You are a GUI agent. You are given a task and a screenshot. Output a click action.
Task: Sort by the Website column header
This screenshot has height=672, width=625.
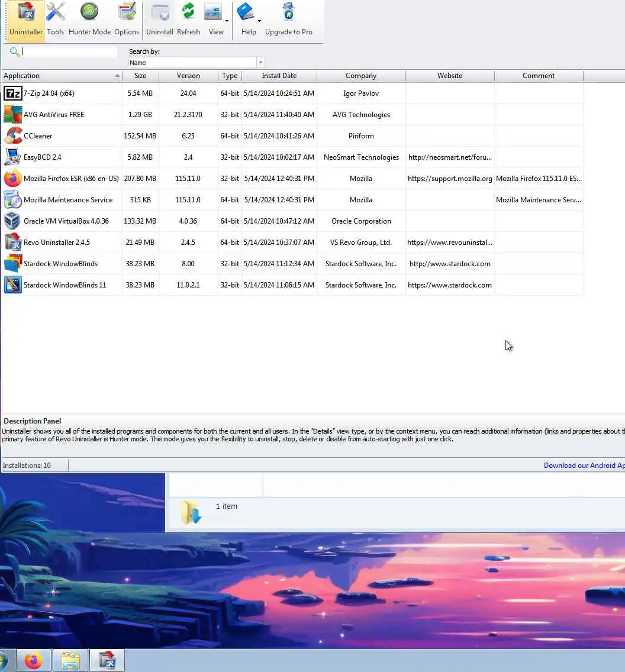coord(450,76)
